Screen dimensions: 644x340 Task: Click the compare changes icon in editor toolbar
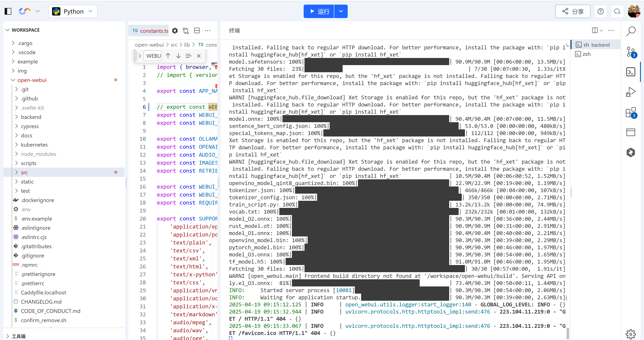(x=186, y=30)
